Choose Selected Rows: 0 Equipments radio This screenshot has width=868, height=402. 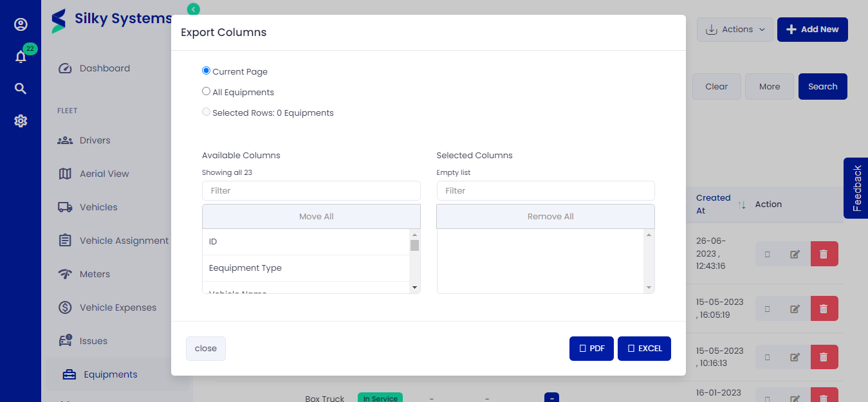[x=207, y=112]
